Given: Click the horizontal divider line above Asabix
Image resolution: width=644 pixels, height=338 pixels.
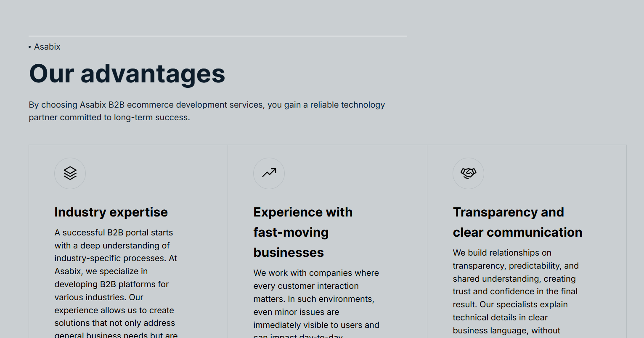Looking at the screenshot, I should point(217,36).
